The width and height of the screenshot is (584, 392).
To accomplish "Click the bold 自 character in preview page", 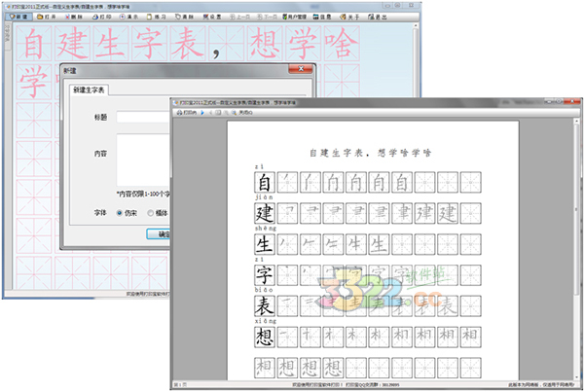I will (265, 183).
